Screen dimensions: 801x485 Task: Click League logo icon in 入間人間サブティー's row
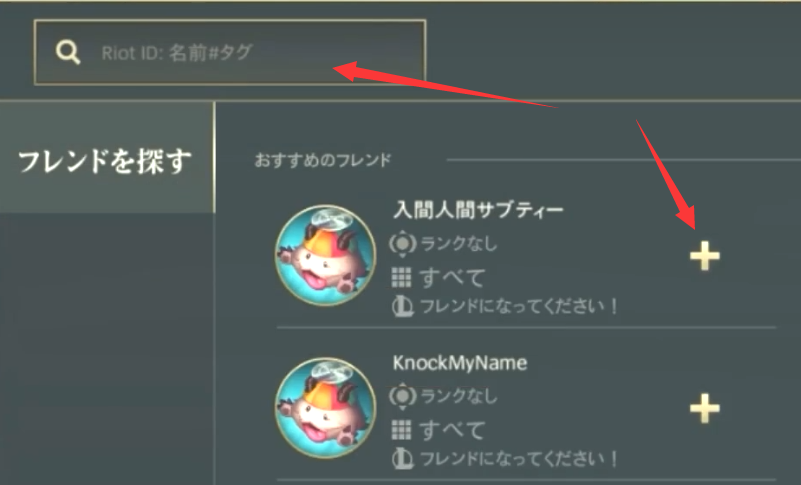click(x=402, y=307)
